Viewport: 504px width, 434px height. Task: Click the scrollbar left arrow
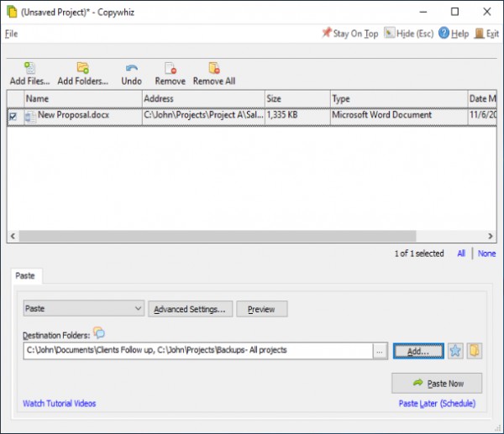[13, 236]
